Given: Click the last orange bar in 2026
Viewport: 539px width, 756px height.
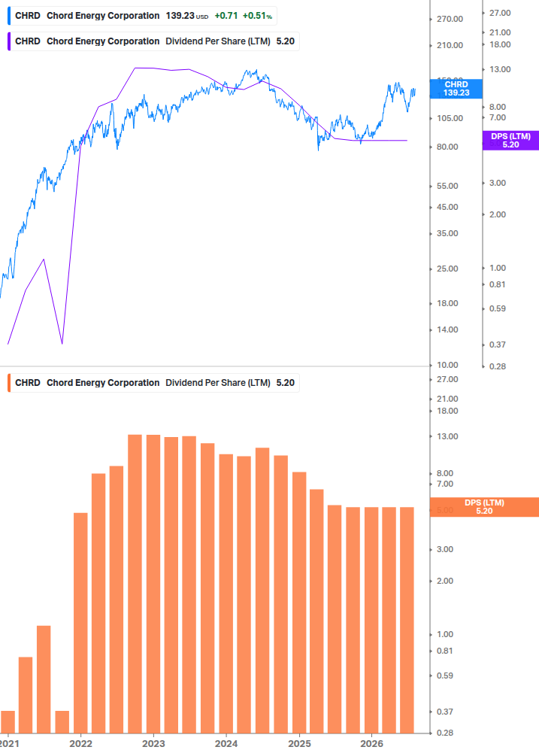Looking at the screenshot, I should coord(407,620).
